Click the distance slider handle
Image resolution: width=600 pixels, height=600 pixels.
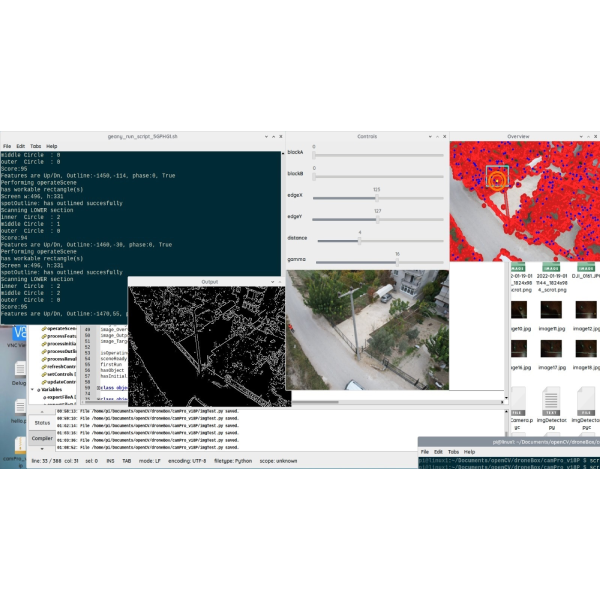360,241
